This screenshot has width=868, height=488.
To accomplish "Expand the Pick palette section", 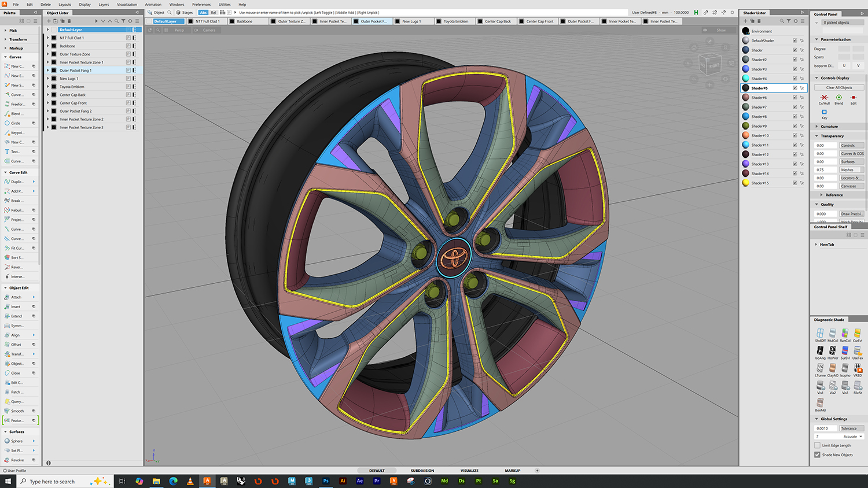I will click(x=6, y=31).
